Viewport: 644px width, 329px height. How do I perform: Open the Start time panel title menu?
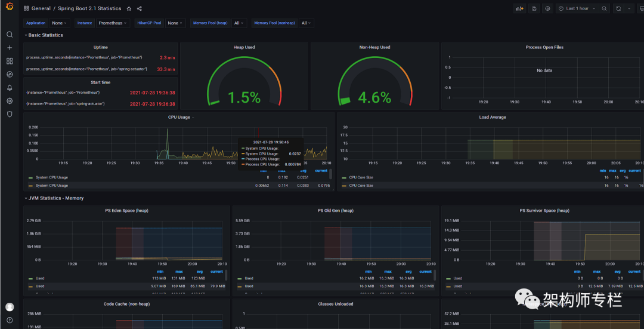click(x=101, y=82)
